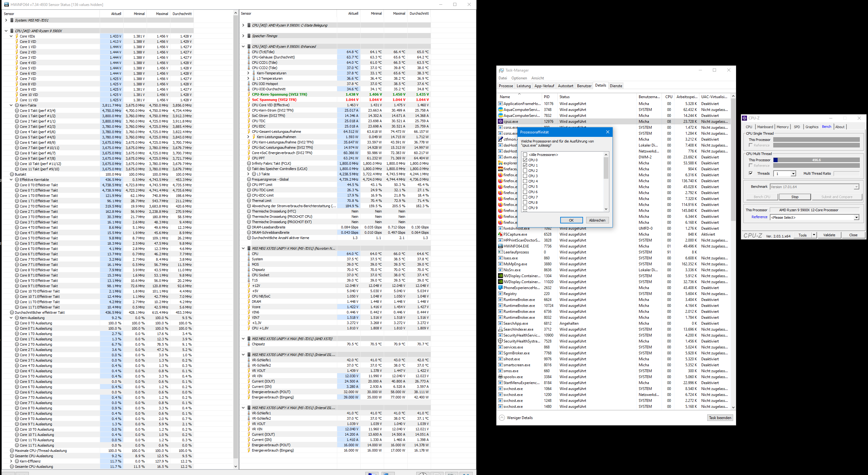This screenshot has height=475, width=868.
Task: Click the FSCapture.exe process icon
Action: pyautogui.click(x=500, y=234)
